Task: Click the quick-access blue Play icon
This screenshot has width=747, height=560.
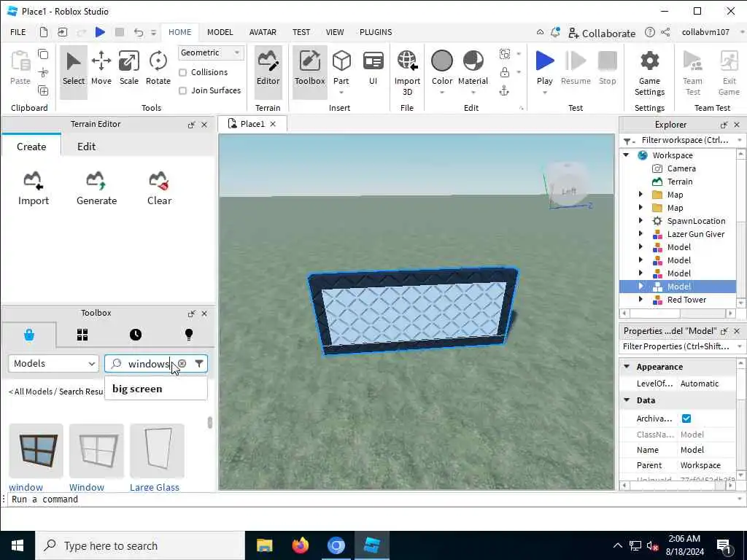Action: 100,32
